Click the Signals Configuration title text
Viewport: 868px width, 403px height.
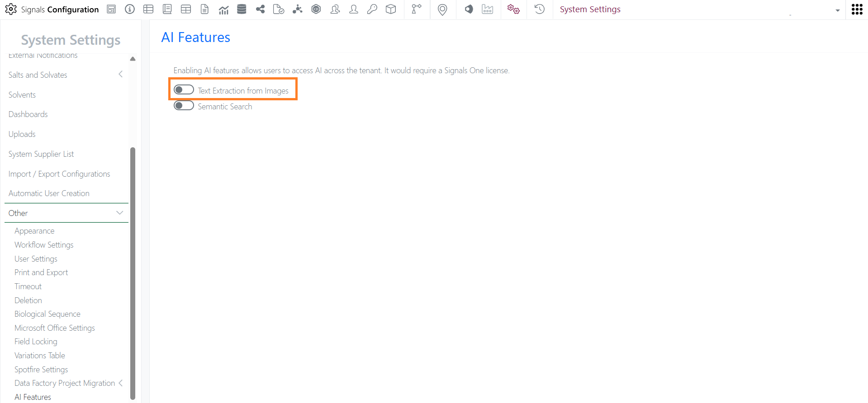pyautogui.click(x=60, y=9)
